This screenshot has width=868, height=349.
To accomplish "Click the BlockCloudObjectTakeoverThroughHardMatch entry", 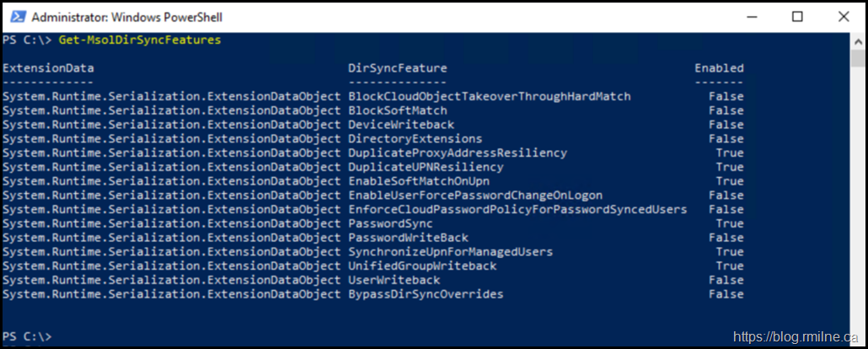I will point(489,97).
